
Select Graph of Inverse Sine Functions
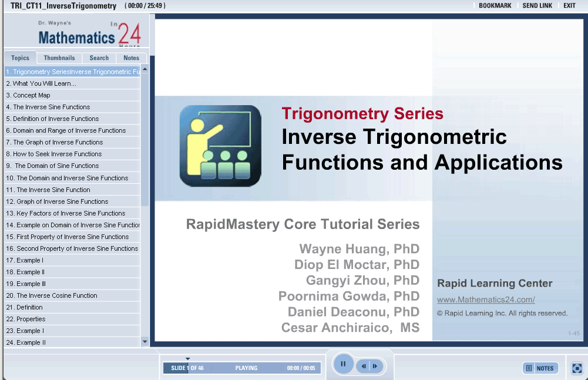[x=72, y=201]
